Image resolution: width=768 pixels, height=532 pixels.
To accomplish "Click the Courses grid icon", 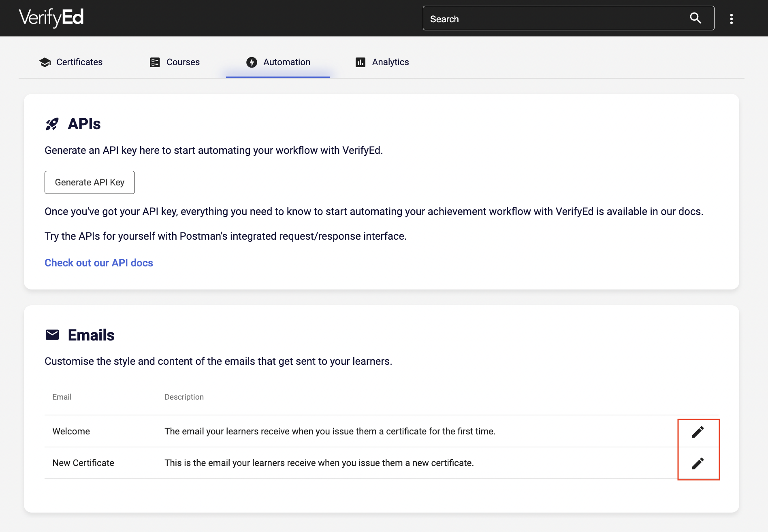I will pyautogui.click(x=154, y=62).
